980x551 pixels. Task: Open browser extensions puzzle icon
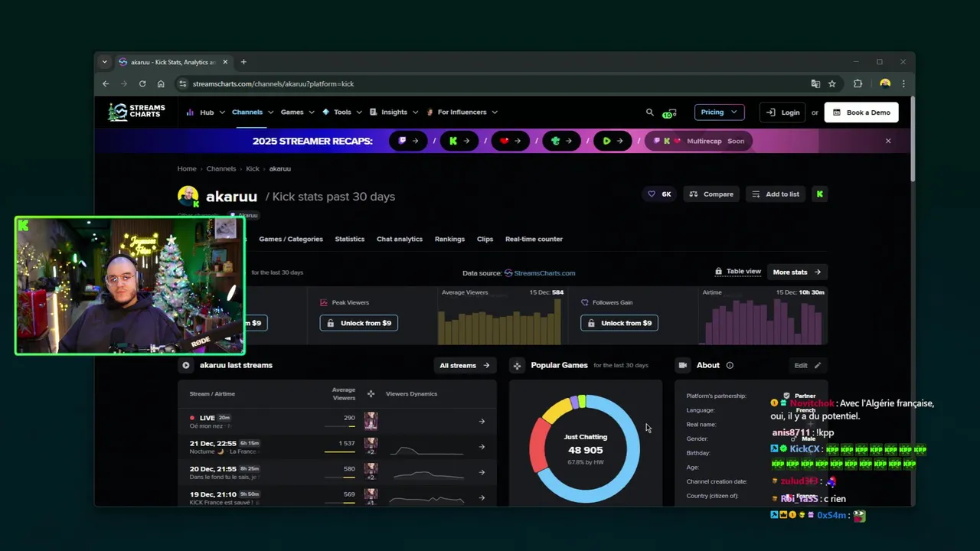[x=857, y=83]
